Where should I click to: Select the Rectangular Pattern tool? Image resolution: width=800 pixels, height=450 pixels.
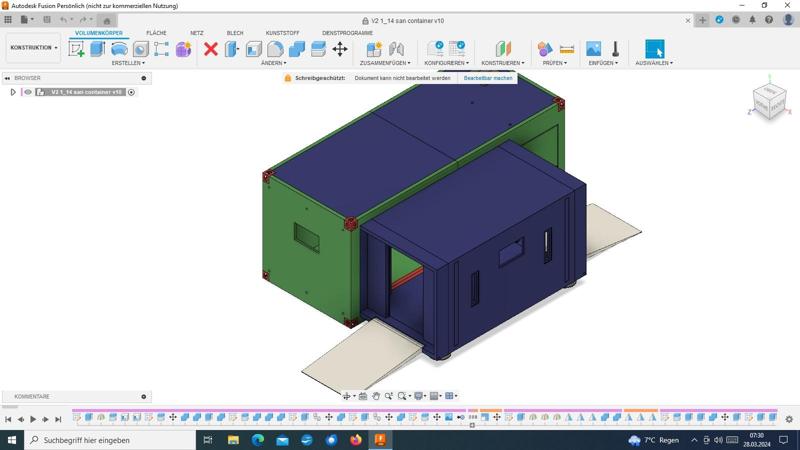point(162,49)
